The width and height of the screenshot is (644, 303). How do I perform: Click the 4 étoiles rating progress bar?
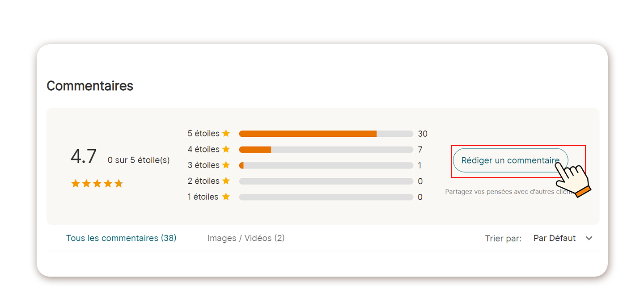[x=326, y=150]
